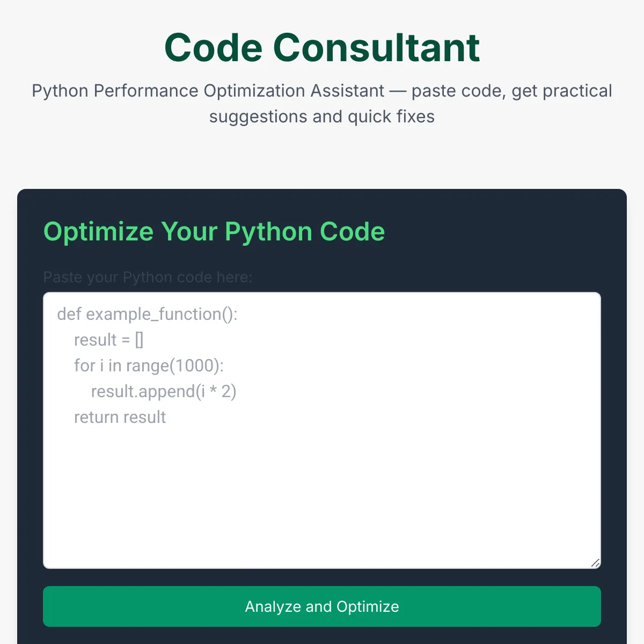
Task: Click the text area resize handle
Action: click(x=595, y=563)
